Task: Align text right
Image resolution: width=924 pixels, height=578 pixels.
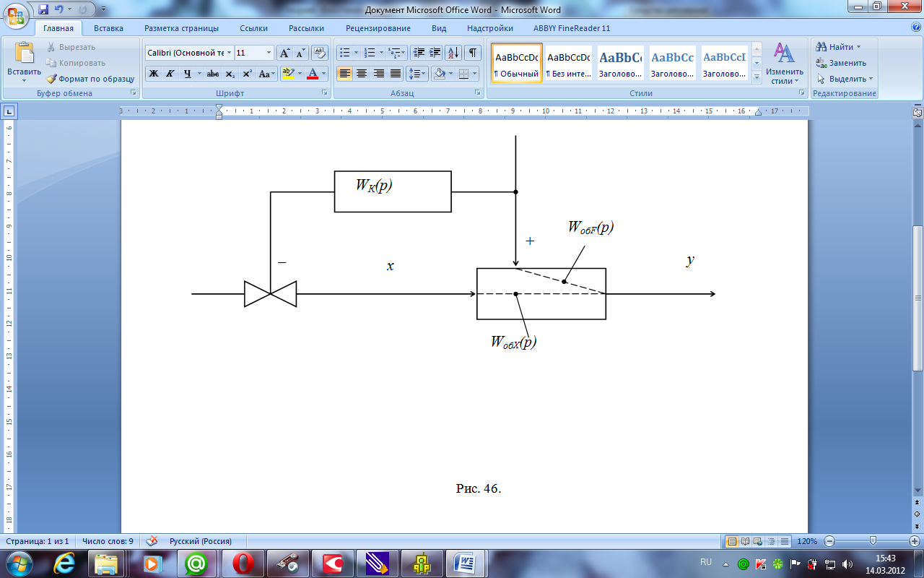Action: pos(378,74)
